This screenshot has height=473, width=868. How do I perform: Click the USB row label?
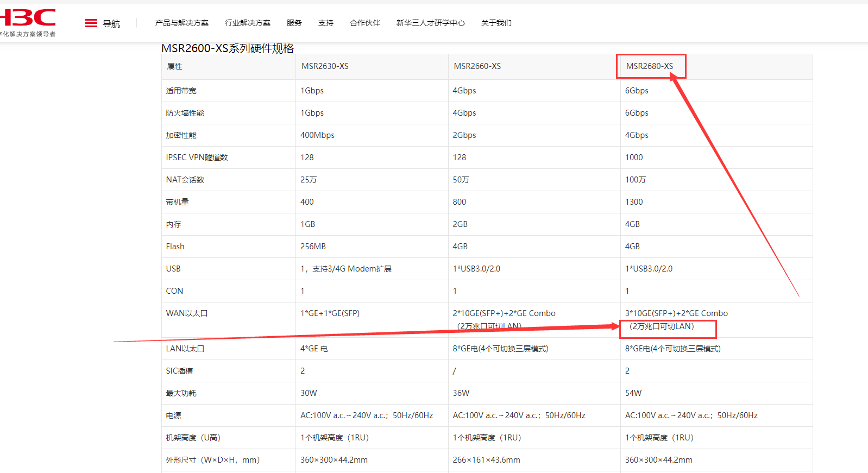point(173,269)
